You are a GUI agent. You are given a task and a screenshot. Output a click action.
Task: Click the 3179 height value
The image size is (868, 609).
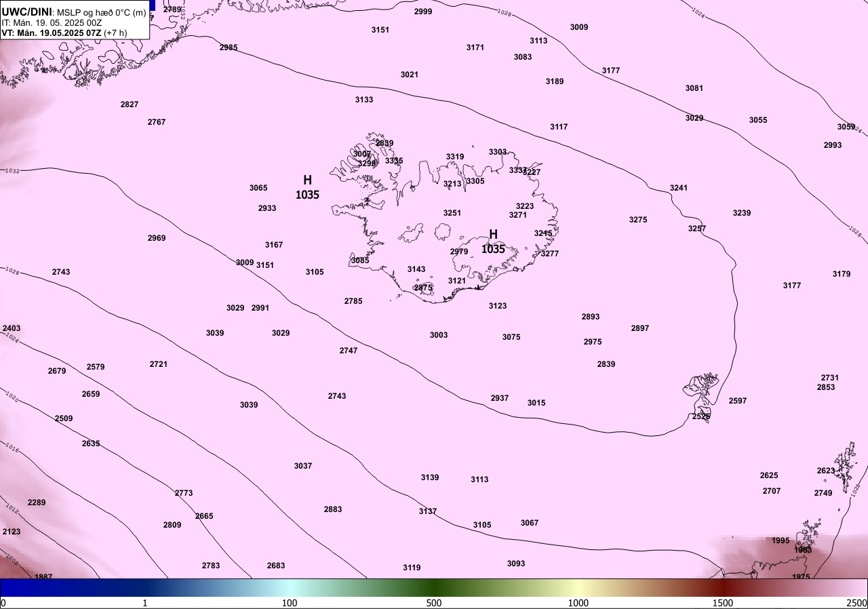tap(842, 274)
